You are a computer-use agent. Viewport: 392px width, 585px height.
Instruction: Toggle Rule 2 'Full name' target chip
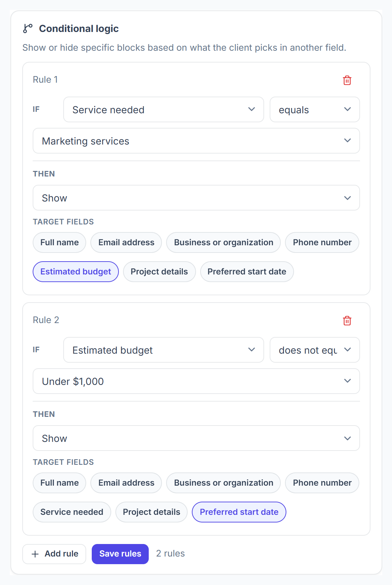[59, 483]
